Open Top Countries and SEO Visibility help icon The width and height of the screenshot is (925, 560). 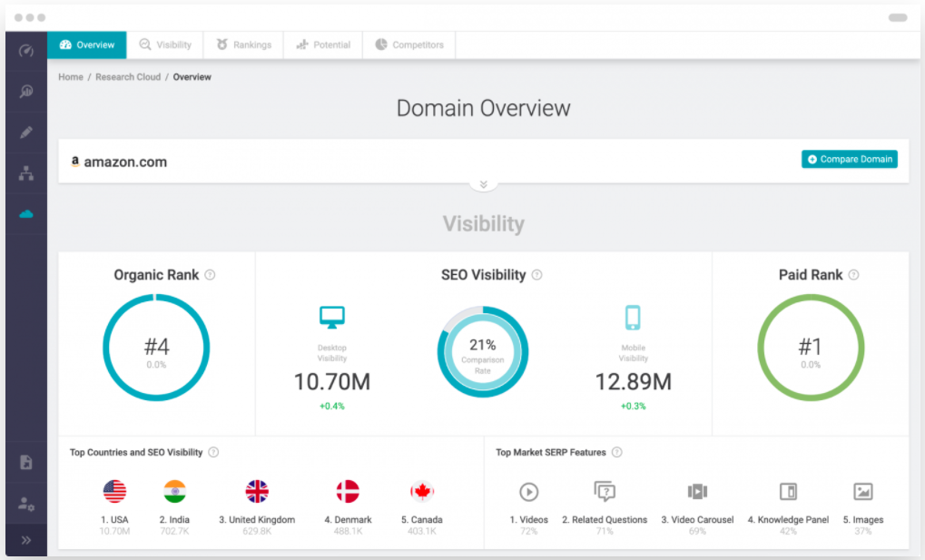(213, 452)
